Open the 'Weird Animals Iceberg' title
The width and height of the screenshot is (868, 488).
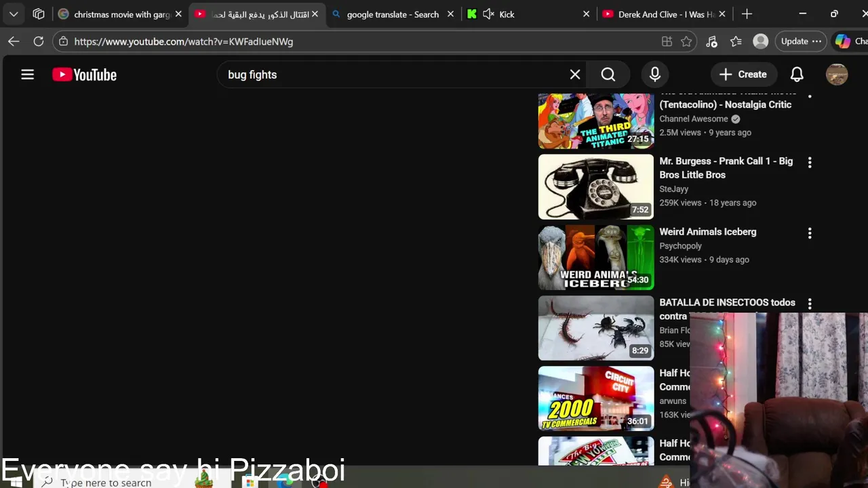point(708,232)
